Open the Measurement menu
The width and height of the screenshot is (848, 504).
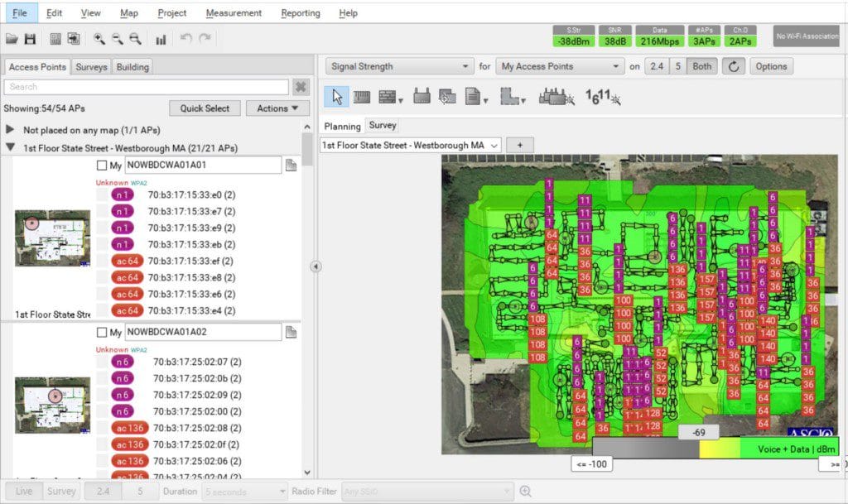(x=234, y=13)
